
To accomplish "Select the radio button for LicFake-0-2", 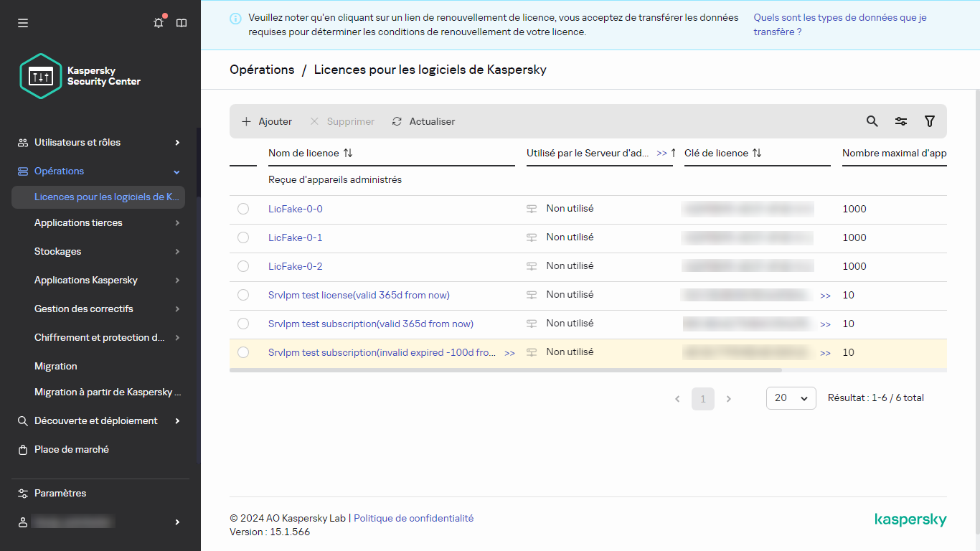I will (243, 266).
